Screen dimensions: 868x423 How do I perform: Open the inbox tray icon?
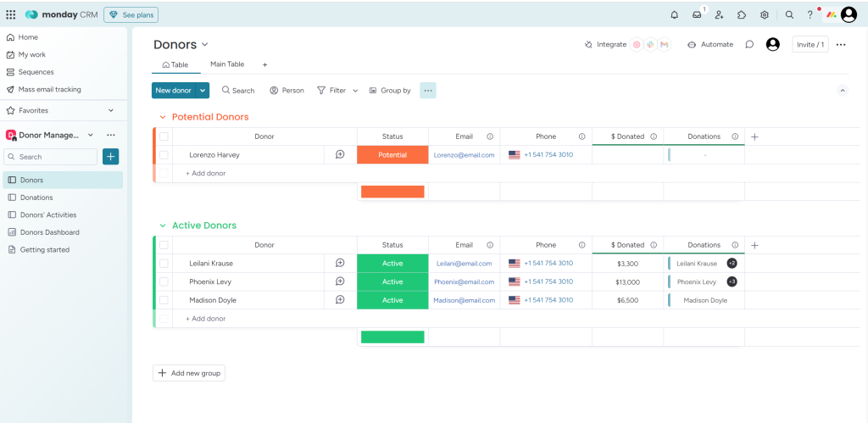click(x=697, y=14)
